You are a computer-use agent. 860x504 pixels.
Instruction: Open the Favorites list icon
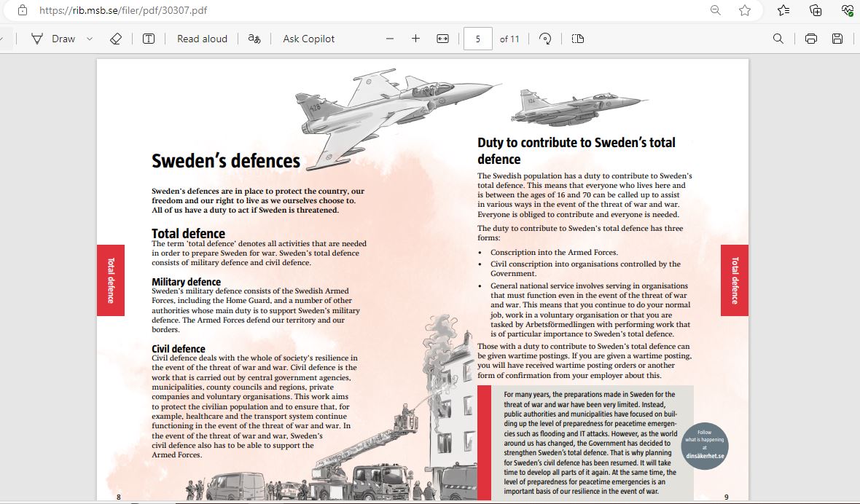[783, 10]
